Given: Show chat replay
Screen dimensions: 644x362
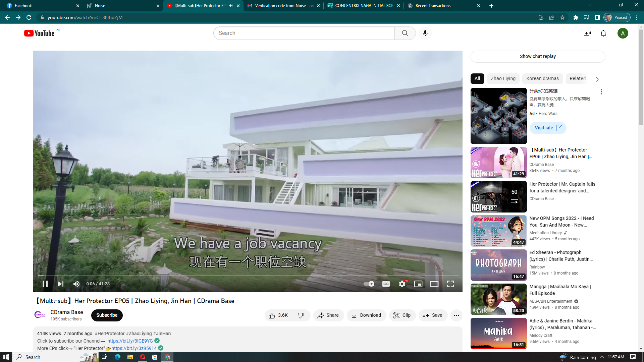Looking at the screenshot, I should point(538,57).
